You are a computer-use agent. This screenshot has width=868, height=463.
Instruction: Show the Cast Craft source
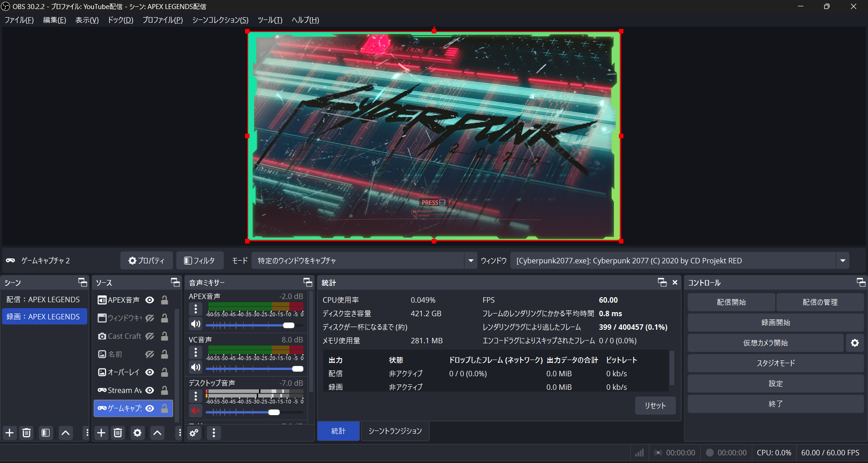pyautogui.click(x=150, y=336)
